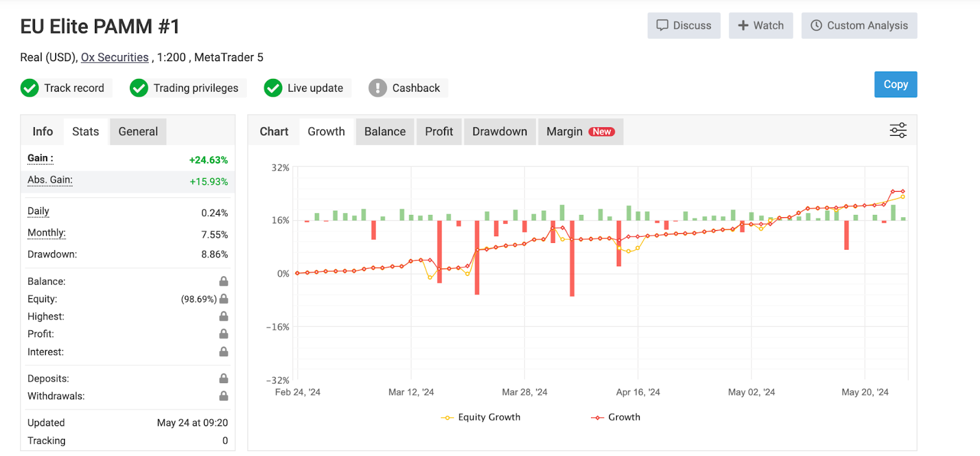This screenshot has width=980, height=456.
Task: Click the Discuss button
Action: coord(684,26)
